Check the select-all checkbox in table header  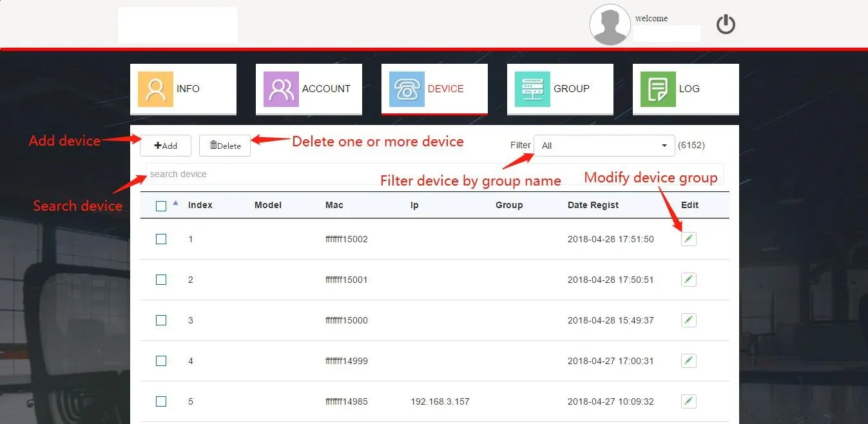coord(160,204)
